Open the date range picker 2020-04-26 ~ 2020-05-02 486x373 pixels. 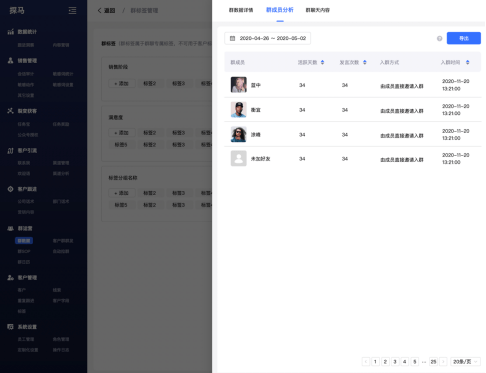click(x=268, y=38)
